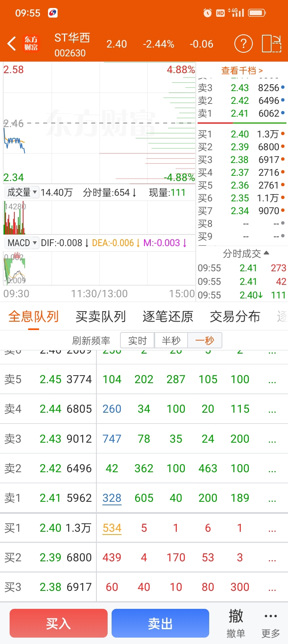288x644 pixels.
Task: Tap the 09:55 2.41 273 trade row
Action: [x=242, y=268]
